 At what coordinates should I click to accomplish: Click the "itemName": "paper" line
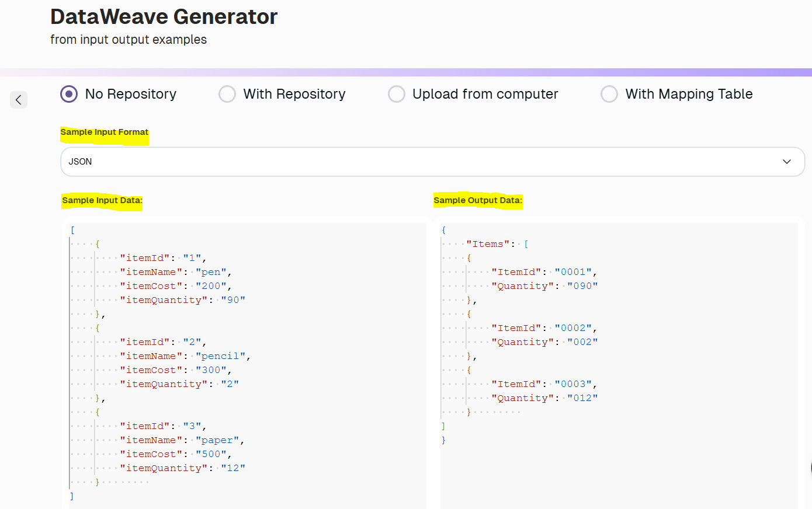pos(182,440)
